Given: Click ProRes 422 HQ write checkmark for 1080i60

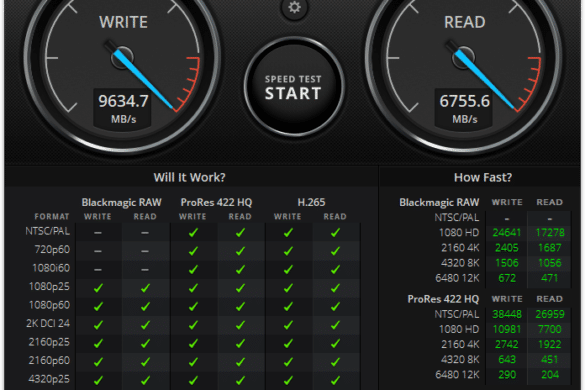Looking at the screenshot, I should pyautogui.click(x=193, y=269).
